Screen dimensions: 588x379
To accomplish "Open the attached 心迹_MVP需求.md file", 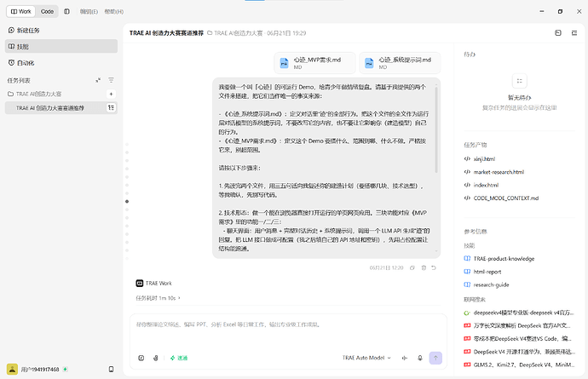I will pyautogui.click(x=314, y=63).
